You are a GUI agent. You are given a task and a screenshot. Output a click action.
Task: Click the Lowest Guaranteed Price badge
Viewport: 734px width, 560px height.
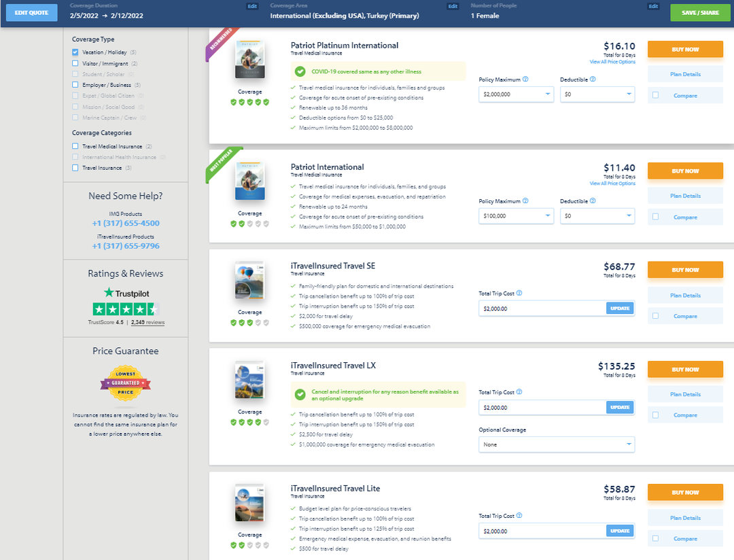(x=125, y=384)
